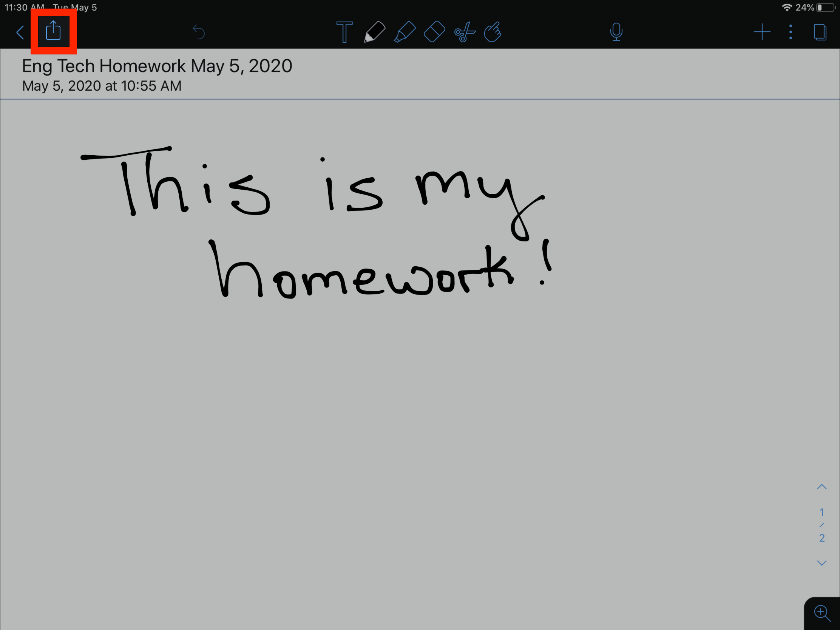Image resolution: width=840 pixels, height=630 pixels.
Task: Select the Text tool
Action: (344, 32)
